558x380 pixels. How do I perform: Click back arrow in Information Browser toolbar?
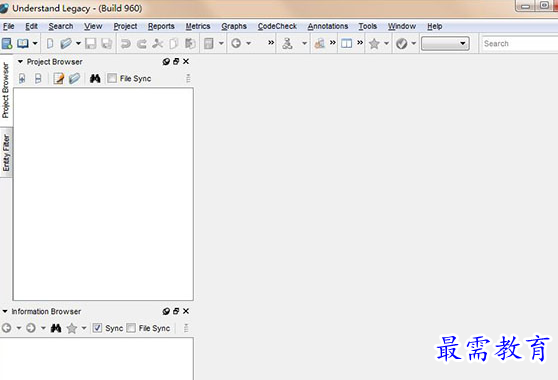pos(7,328)
